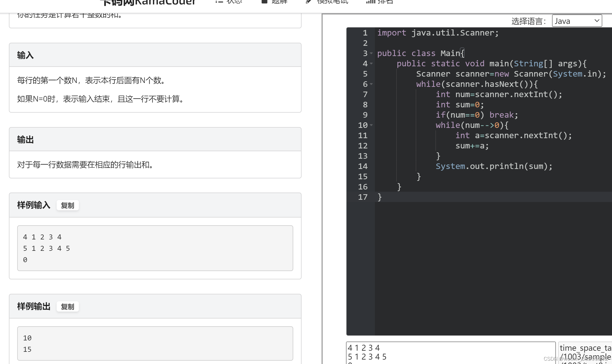
Task: Click line number 17 in the gutter
Action: click(x=363, y=197)
